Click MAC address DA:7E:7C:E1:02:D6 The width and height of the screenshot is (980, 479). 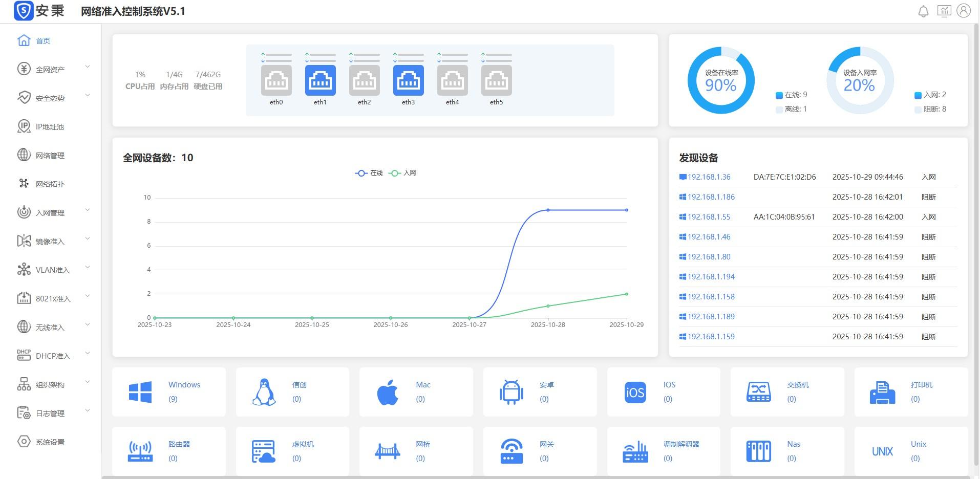pyautogui.click(x=784, y=177)
